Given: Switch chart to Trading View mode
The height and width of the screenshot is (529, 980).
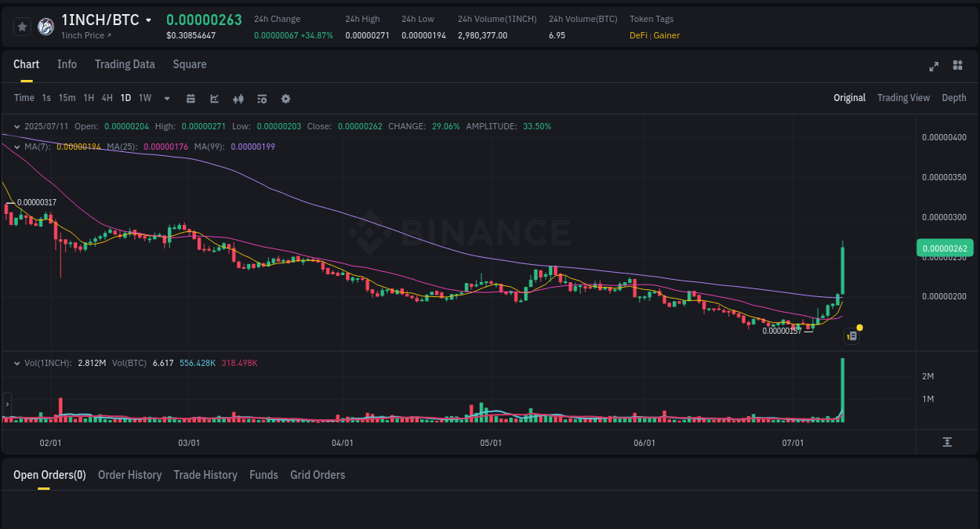Looking at the screenshot, I should click(903, 98).
